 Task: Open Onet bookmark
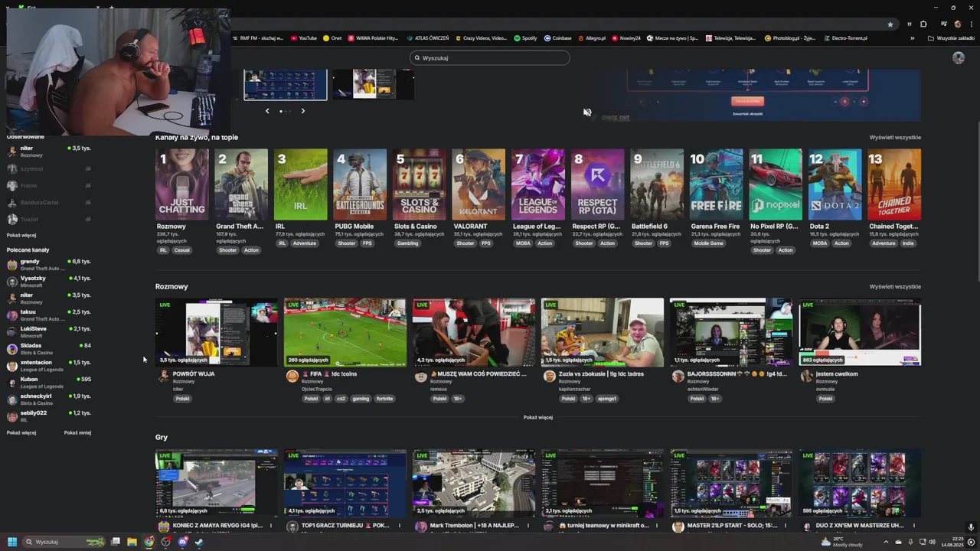(x=332, y=37)
